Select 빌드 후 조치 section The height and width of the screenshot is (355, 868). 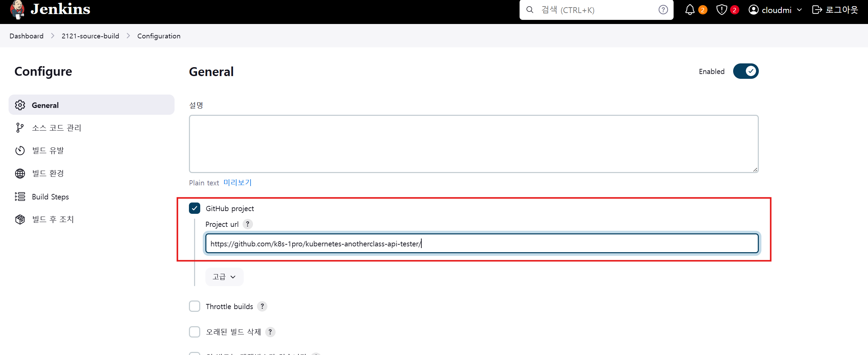(x=91, y=219)
